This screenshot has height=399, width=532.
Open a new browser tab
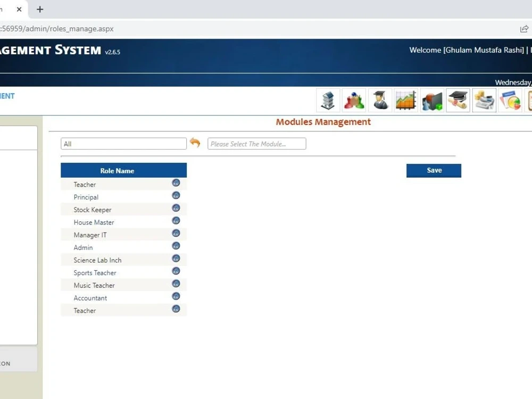[40, 10]
